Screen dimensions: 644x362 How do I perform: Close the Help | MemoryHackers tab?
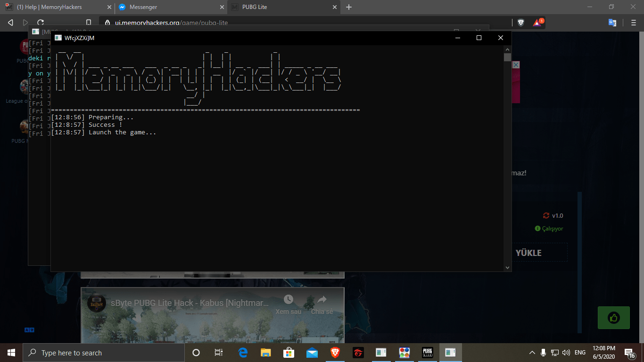click(109, 7)
